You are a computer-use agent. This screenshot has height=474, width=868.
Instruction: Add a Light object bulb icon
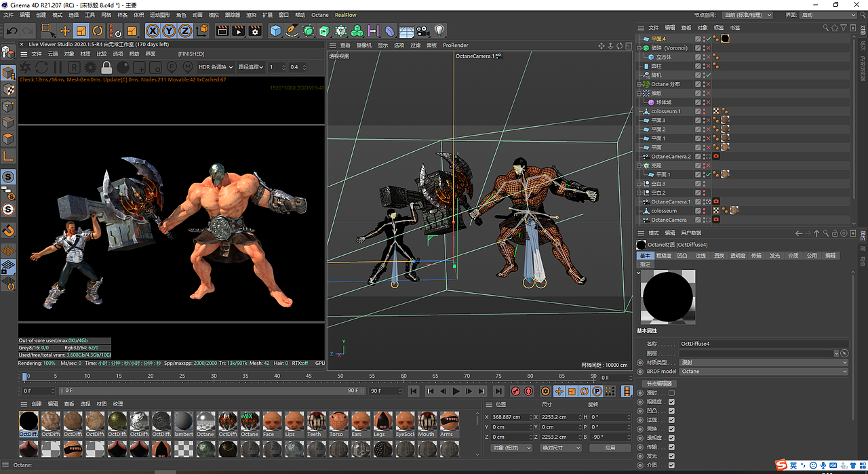coord(439,31)
